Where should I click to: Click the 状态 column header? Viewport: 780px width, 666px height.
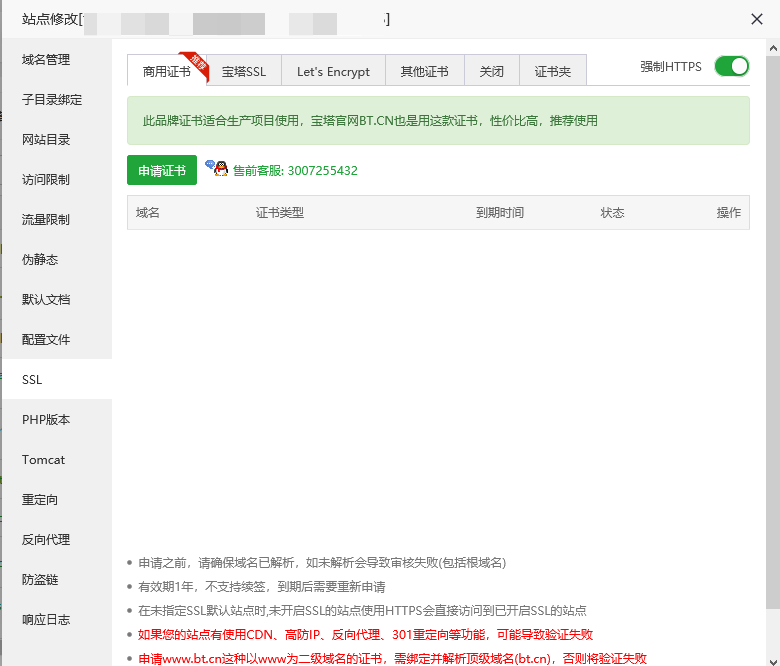612,213
